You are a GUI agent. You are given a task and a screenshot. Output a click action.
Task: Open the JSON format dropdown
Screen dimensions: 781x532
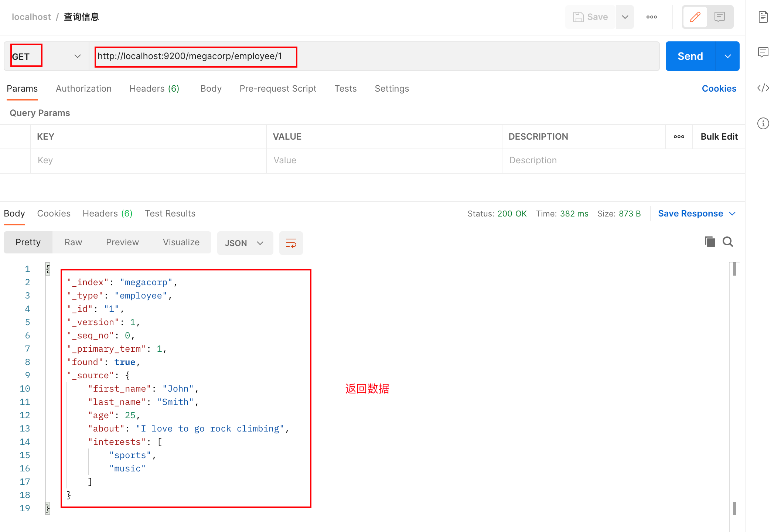tap(245, 243)
